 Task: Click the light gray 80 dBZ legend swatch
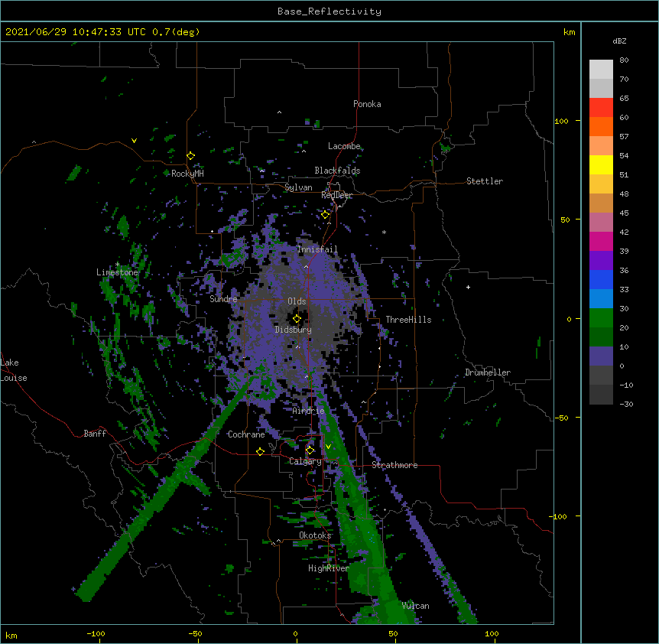pos(601,69)
